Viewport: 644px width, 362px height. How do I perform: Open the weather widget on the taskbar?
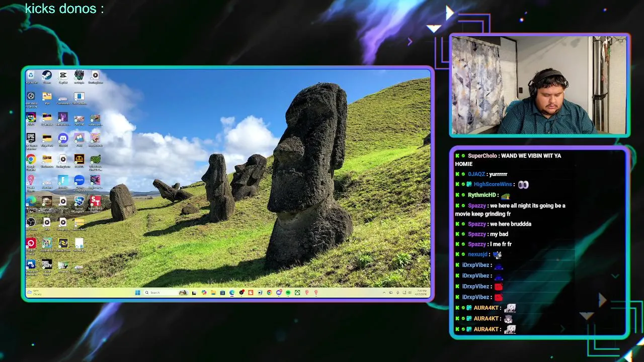(34, 293)
